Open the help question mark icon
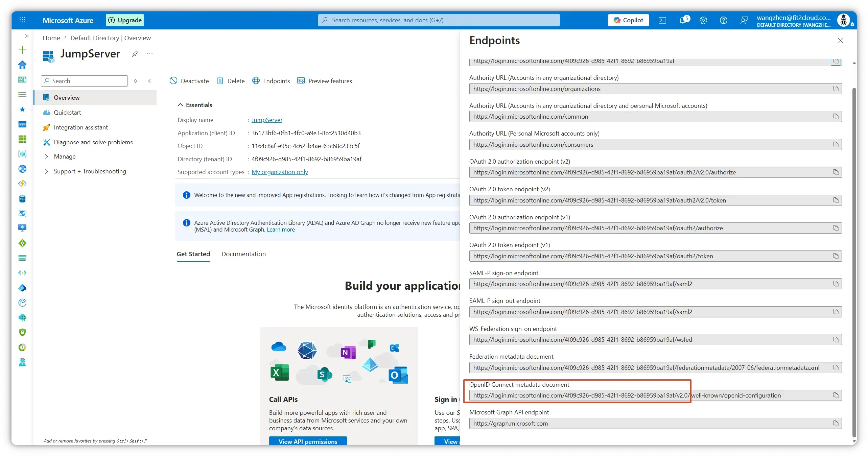Screen dimensions: 868x456 [x=723, y=20]
